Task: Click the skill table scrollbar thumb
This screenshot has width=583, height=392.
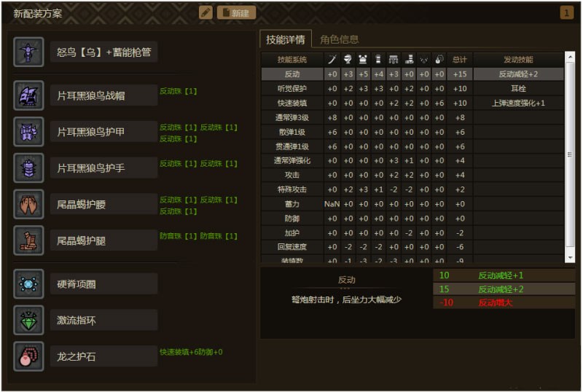Action: coord(570,154)
